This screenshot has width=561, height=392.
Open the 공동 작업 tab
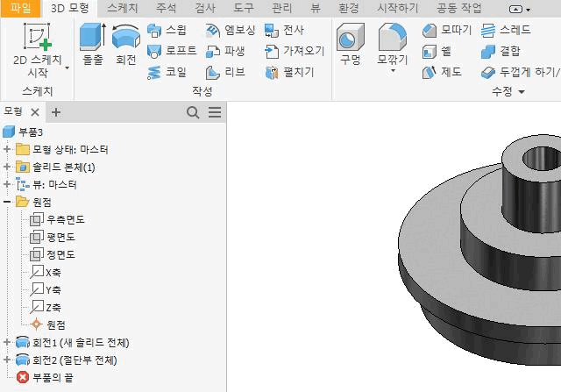pos(459,8)
